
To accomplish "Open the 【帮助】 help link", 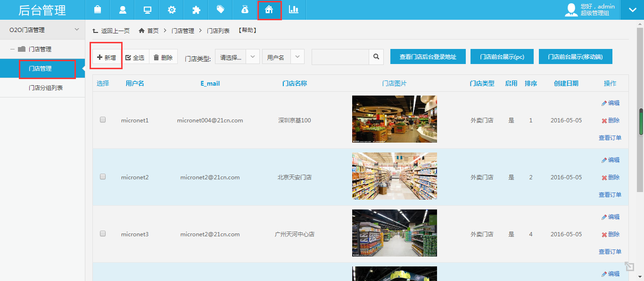I will 247,31.
